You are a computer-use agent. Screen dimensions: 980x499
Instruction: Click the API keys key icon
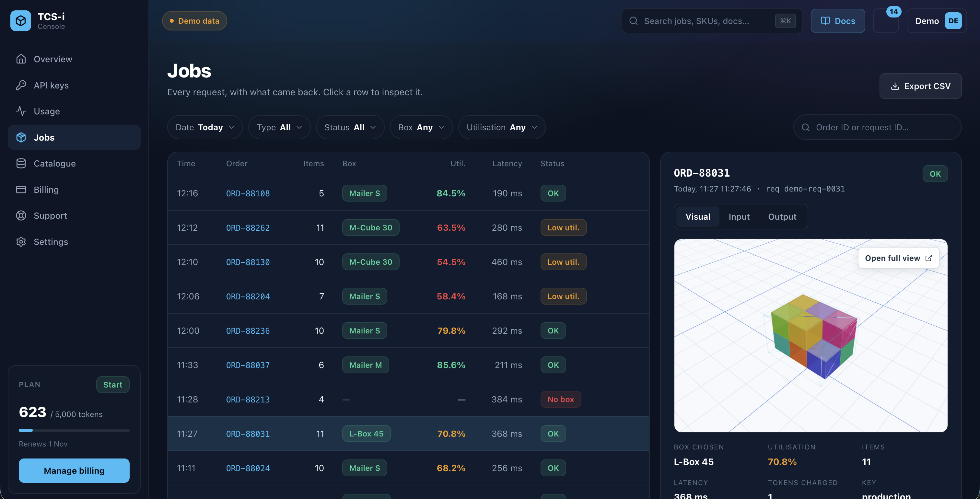21,85
